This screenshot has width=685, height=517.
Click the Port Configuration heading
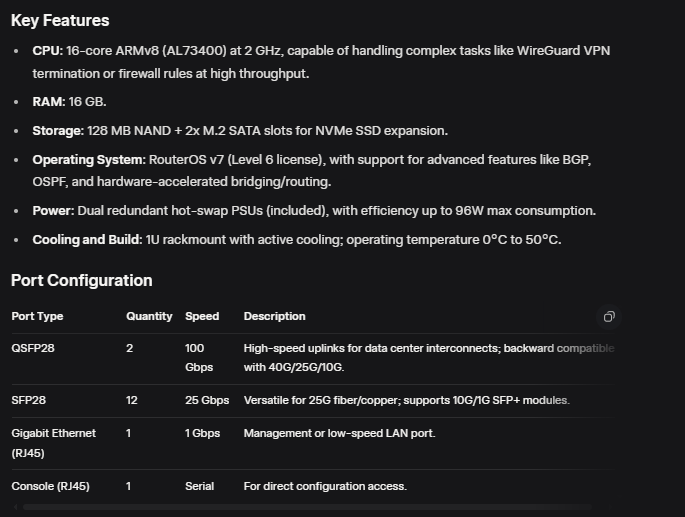point(82,281)
